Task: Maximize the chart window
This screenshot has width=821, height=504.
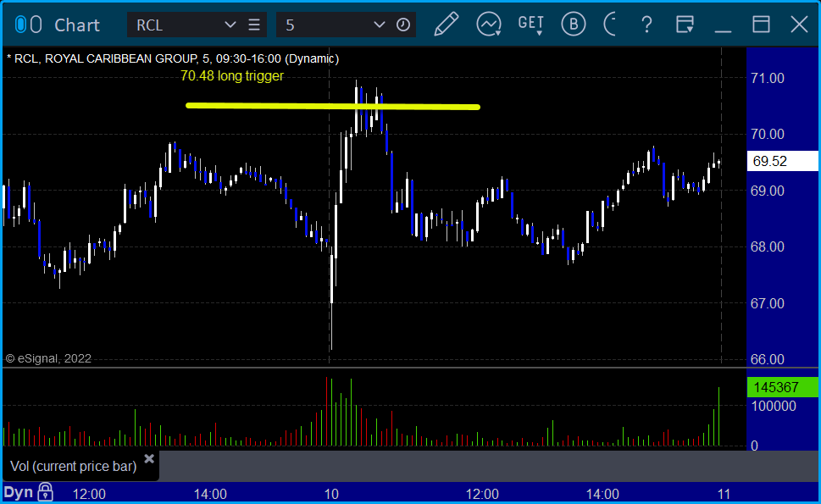Action: click(761, 25)
